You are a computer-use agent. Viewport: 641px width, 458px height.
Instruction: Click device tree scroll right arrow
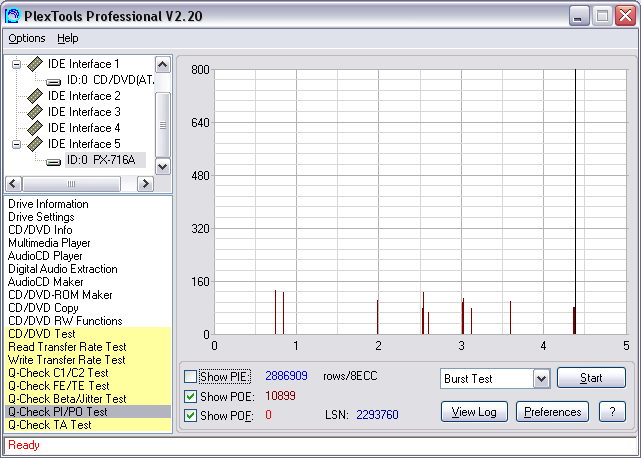coord(145,184)
